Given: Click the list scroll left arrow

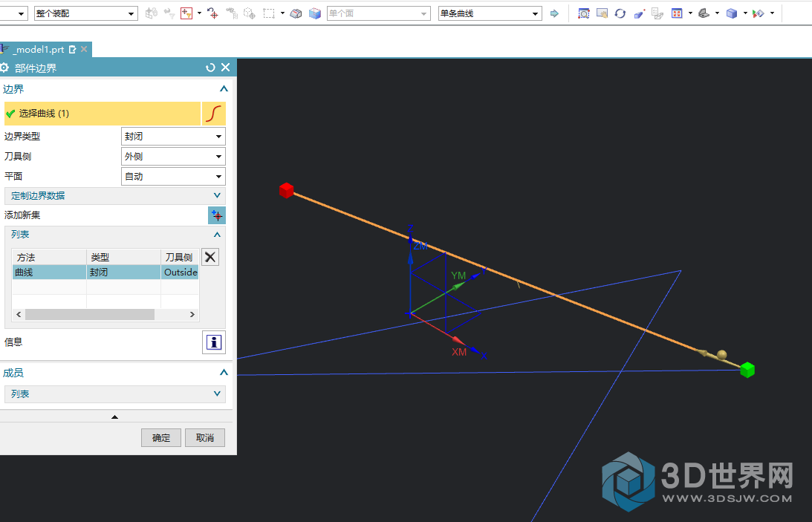Looking at the screenshot, I should [19, 315].
